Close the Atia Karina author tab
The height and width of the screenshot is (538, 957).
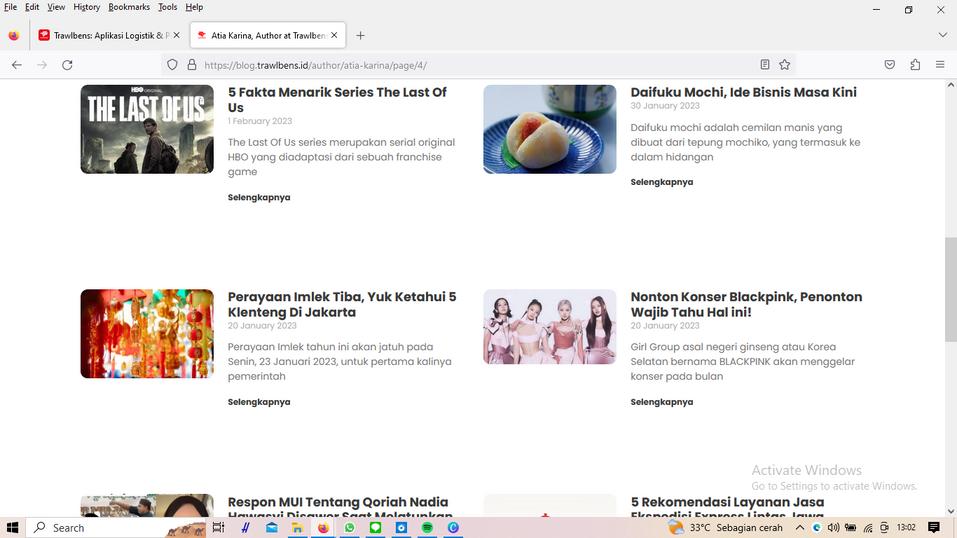point(334,35)
